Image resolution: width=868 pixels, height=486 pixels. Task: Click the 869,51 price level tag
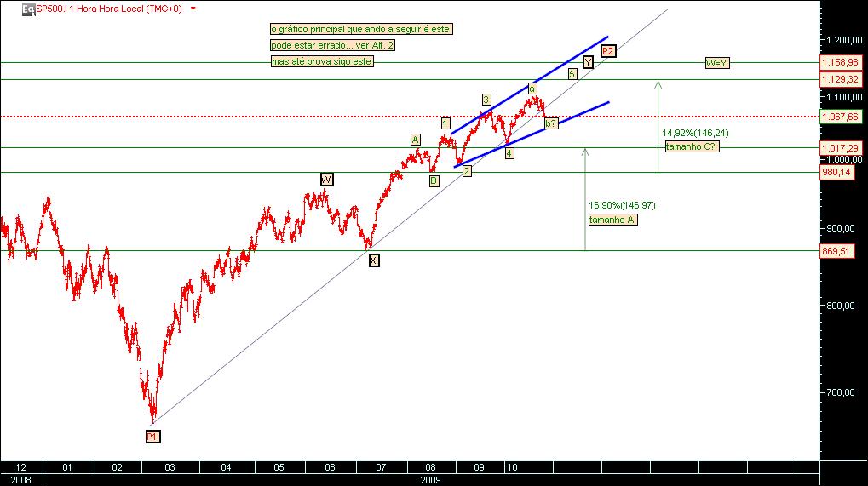[836, 251]
